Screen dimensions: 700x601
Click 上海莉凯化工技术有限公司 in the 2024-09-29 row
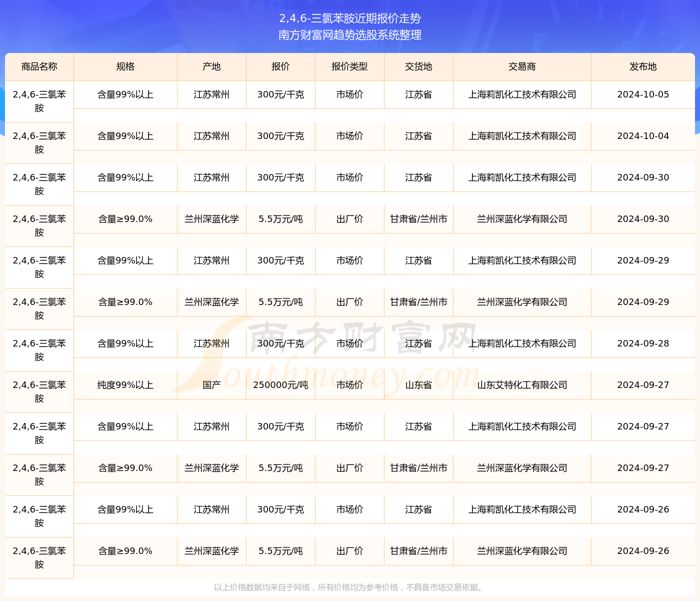522,260
